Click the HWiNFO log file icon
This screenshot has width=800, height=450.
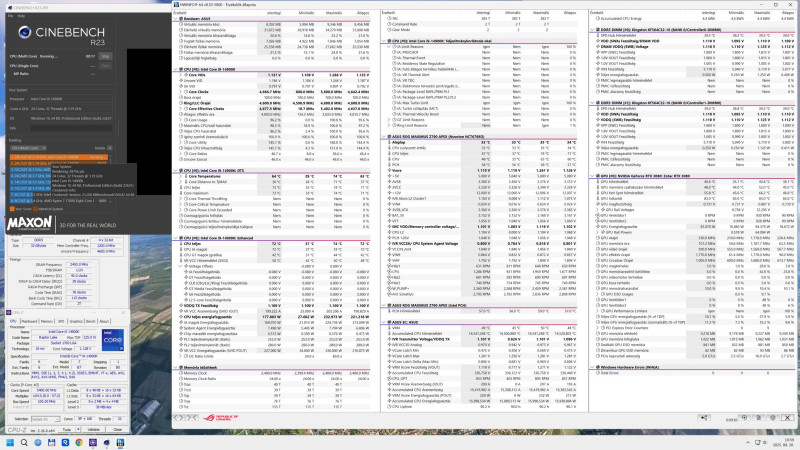click(759, 417)
